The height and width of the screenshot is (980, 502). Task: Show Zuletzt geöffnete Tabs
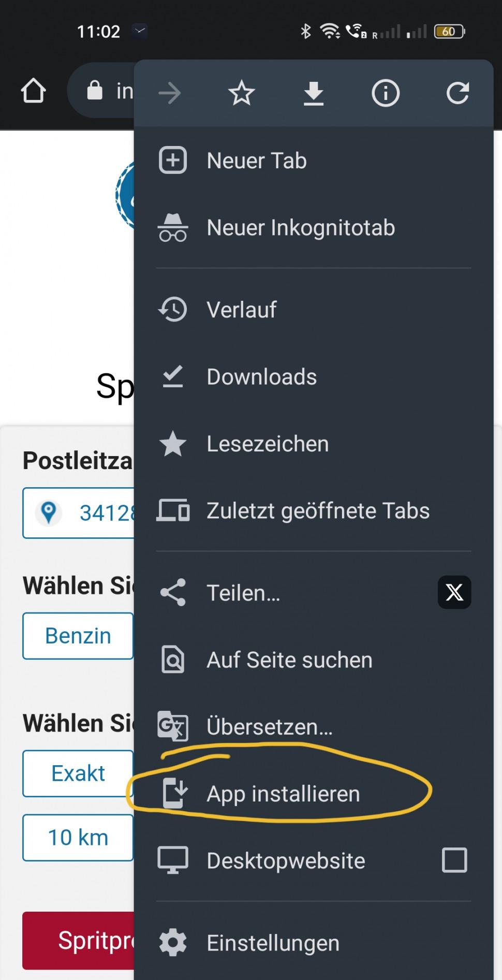(x=318, y=511)
